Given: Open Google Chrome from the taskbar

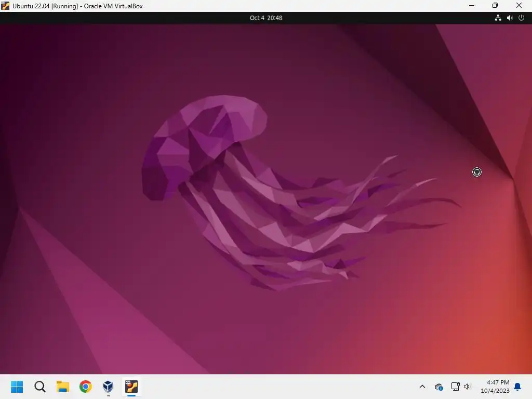Looking at the screenshot, I should pyautogui.click(x=86, y=387).
